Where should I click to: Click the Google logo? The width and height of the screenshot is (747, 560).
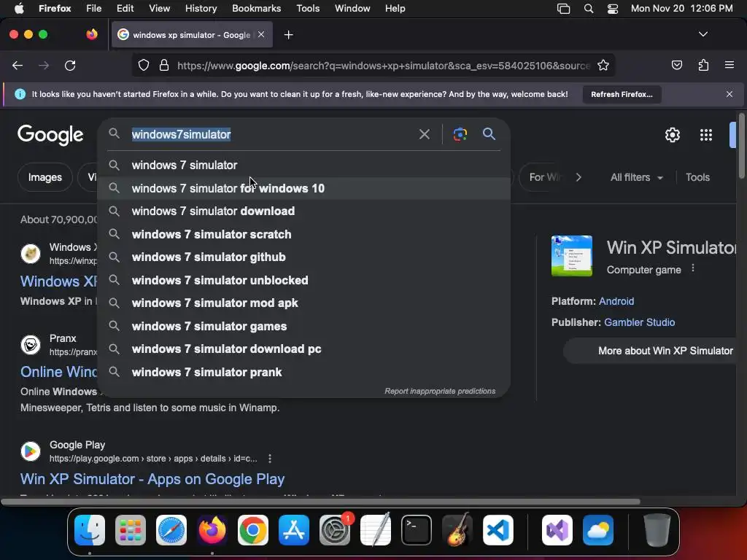tap(50, 135)
